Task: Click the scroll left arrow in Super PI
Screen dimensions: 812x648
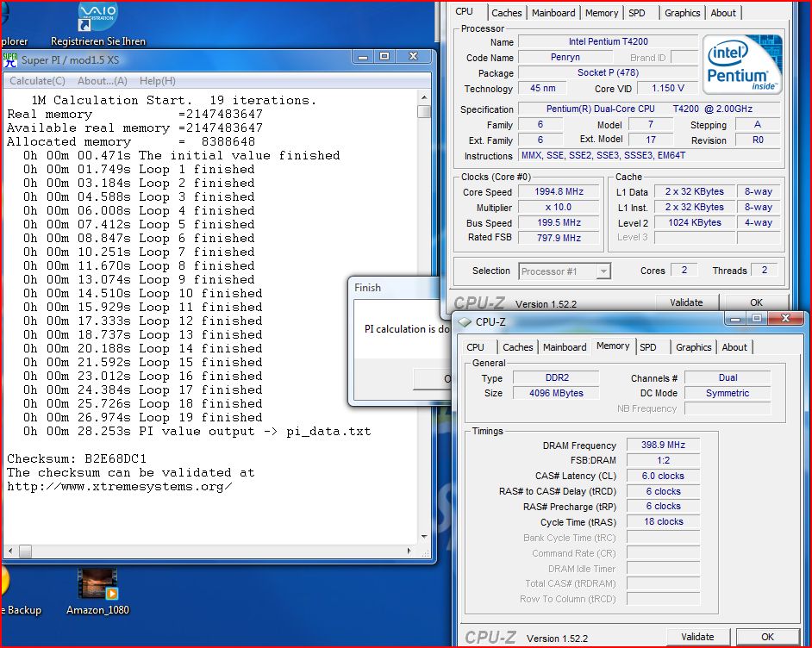Action: [x=10, y=551]
